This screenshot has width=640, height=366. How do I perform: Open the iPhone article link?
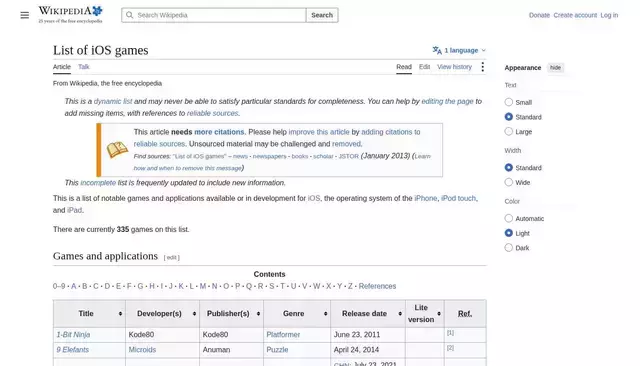click(x=426, y=198)
